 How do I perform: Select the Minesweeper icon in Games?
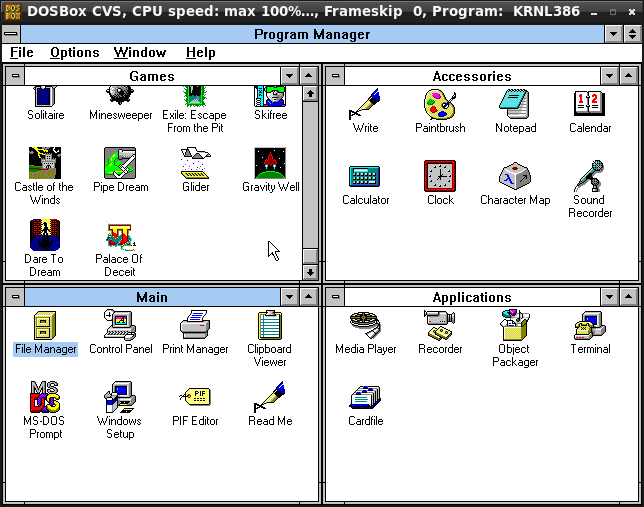pos(120,95)
